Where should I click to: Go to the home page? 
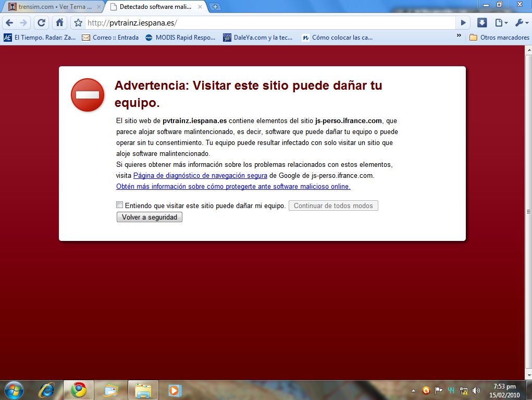(60, 22)
